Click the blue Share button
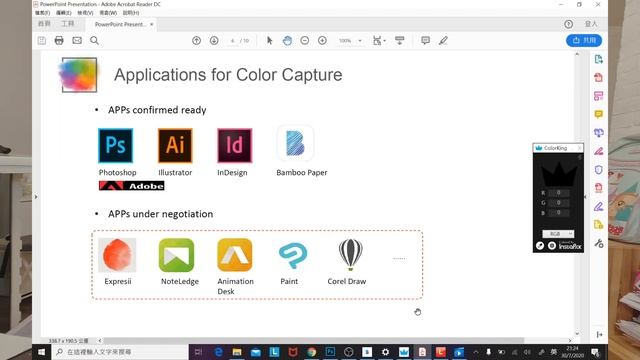 [584, 40]
